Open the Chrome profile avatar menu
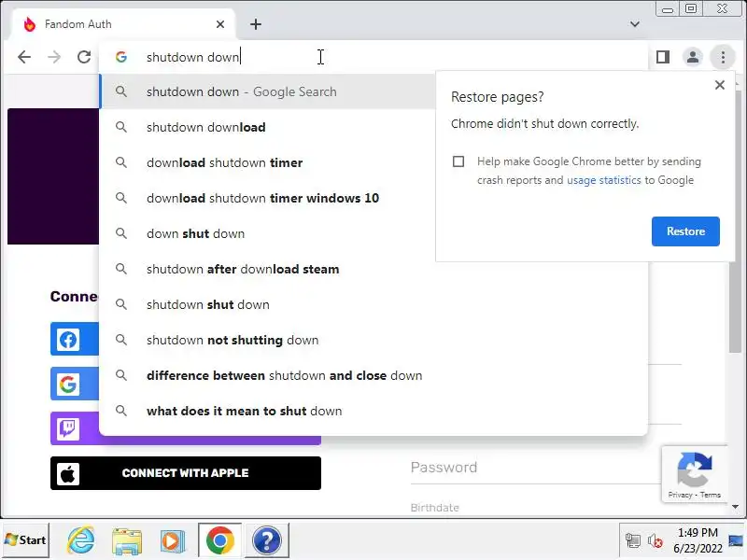 693,57
